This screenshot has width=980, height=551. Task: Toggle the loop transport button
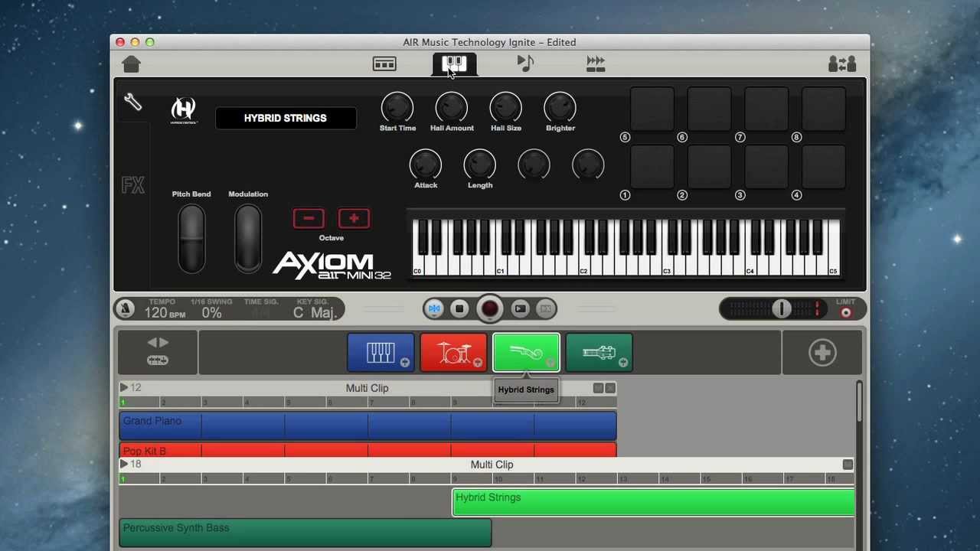tap(546, 308)
